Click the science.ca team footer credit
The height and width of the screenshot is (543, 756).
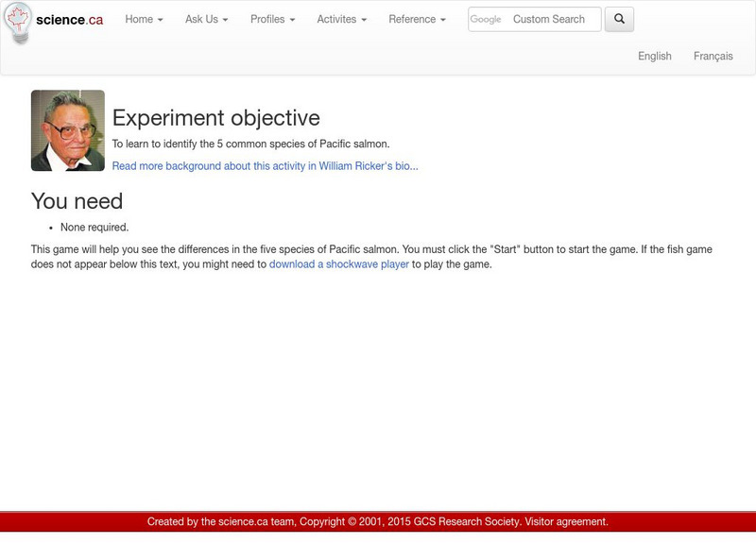[x=248, y=521]
